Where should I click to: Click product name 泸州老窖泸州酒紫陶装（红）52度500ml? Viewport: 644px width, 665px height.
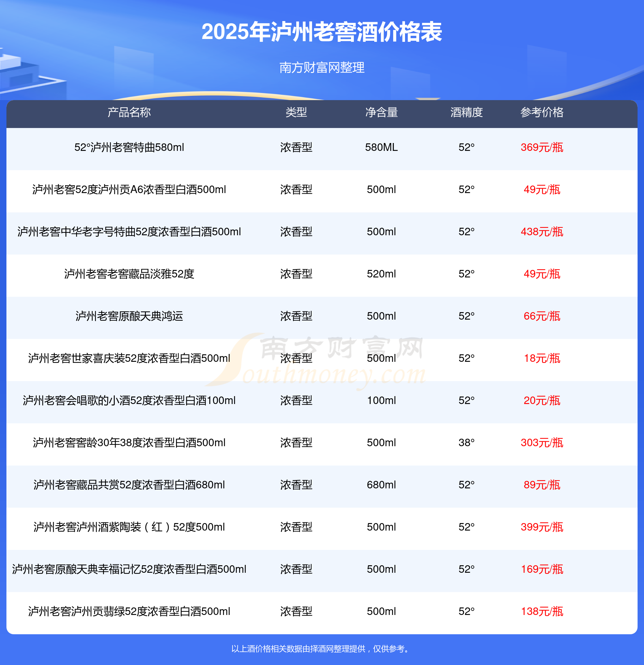point(129,527)
